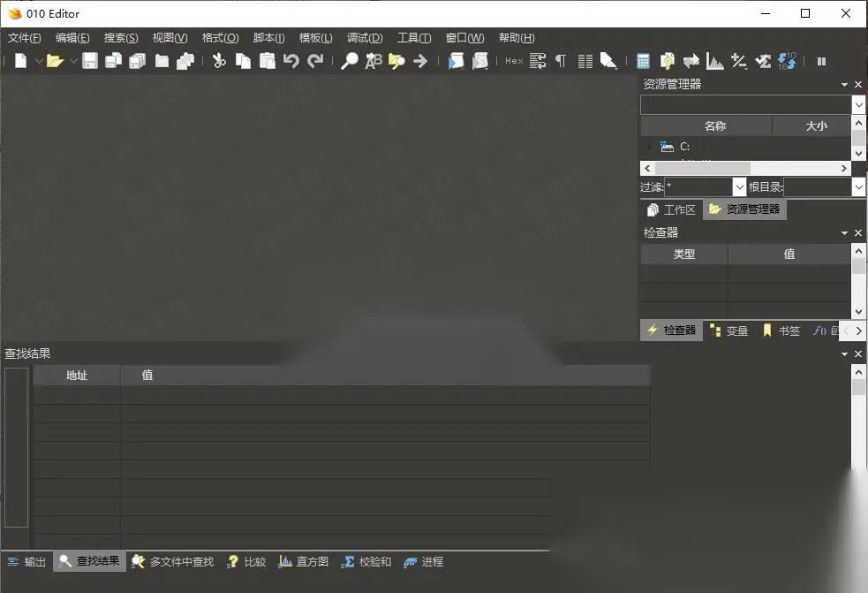Toggle the column view toolbar icon

tap(585, 61)
